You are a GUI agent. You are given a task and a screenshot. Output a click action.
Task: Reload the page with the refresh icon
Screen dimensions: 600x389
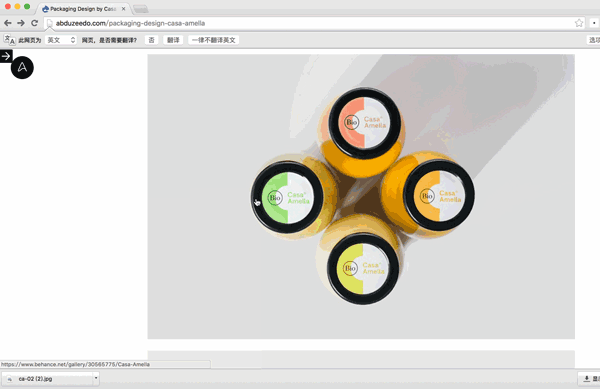[x=34, y=23]
